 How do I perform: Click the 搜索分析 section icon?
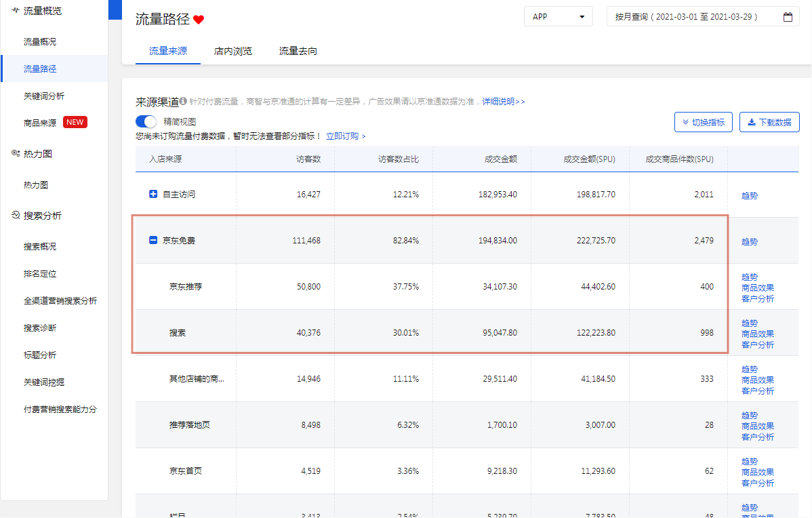[x=16, y=215]
